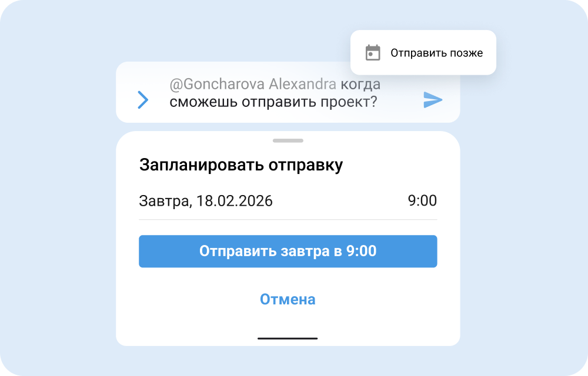Select the blue paper plane send icon
Viewport: 588px width, 376px height.
pyautogui.click(x=432, y=100)
